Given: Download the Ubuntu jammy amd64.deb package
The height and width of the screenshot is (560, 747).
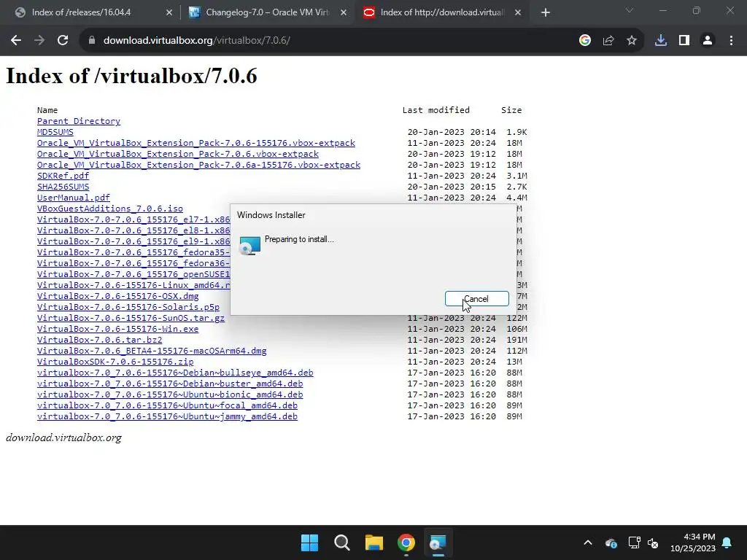Looking at the screenshot, I should click(167, 416).
